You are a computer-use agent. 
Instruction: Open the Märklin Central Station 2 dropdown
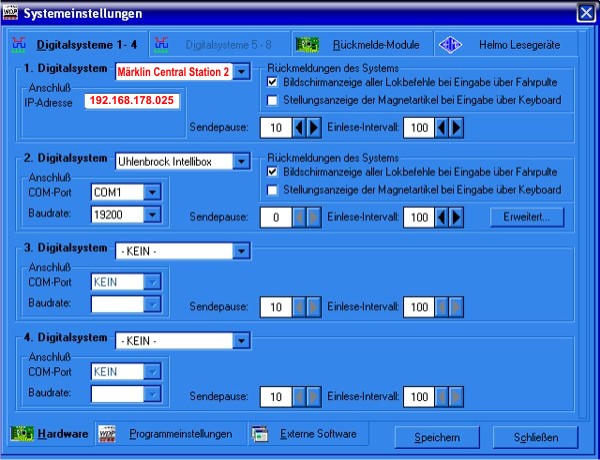point(241,72)
